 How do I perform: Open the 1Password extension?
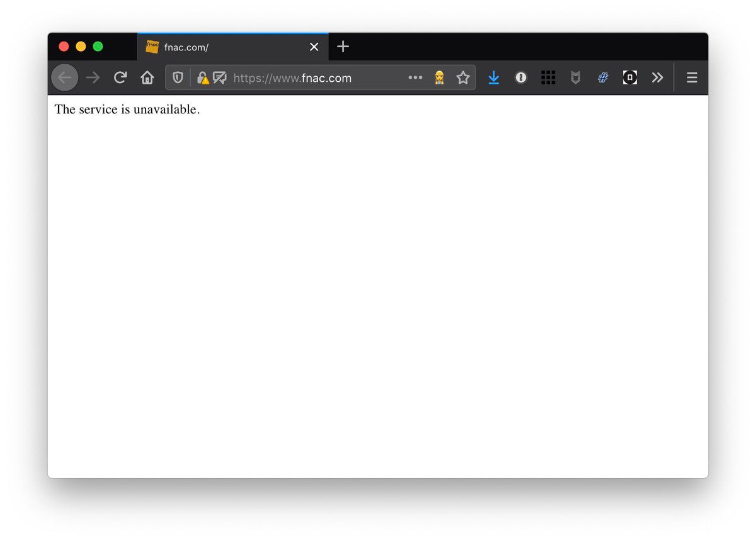pyautogui.click(x=521, y=77)
